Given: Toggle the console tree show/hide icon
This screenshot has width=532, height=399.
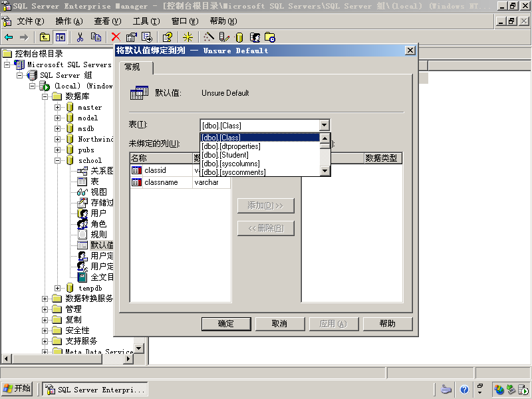Looking at the screenshot, I should [61, 37].
